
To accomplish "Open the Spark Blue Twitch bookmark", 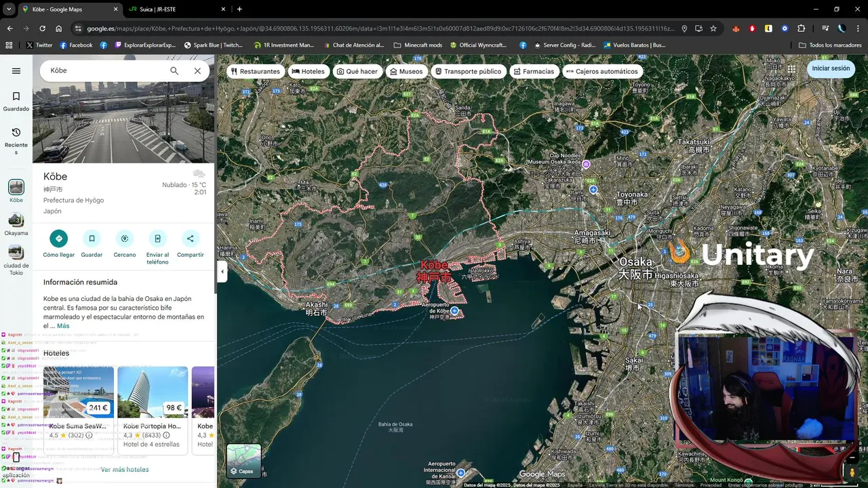I will pos(213,45).
